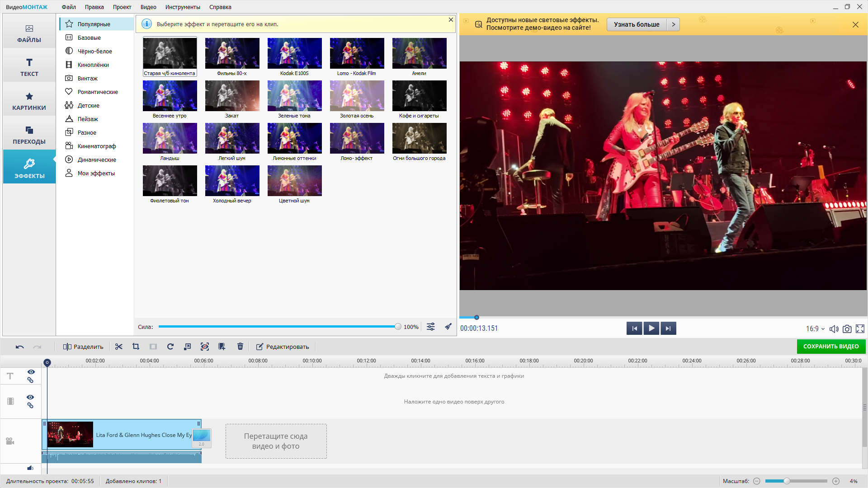Open effect settings sliders icon
Viewport: 868px width, 488px height.
coord(431,327)
